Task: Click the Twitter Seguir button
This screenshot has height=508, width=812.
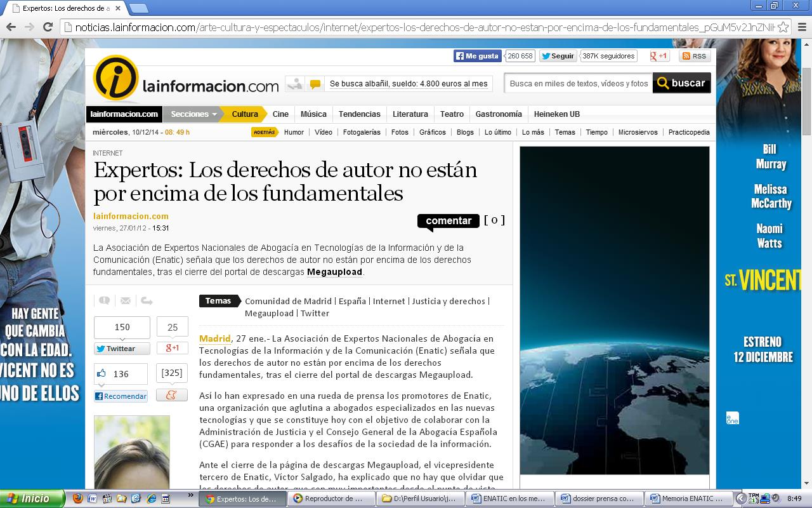Action: [x=558, y=56]
